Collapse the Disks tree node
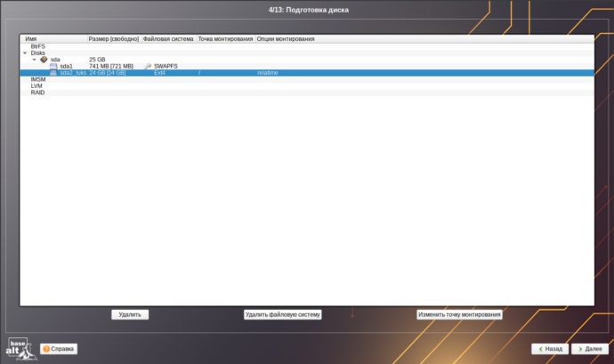The image size is (614, 364). tap(25, 53)
